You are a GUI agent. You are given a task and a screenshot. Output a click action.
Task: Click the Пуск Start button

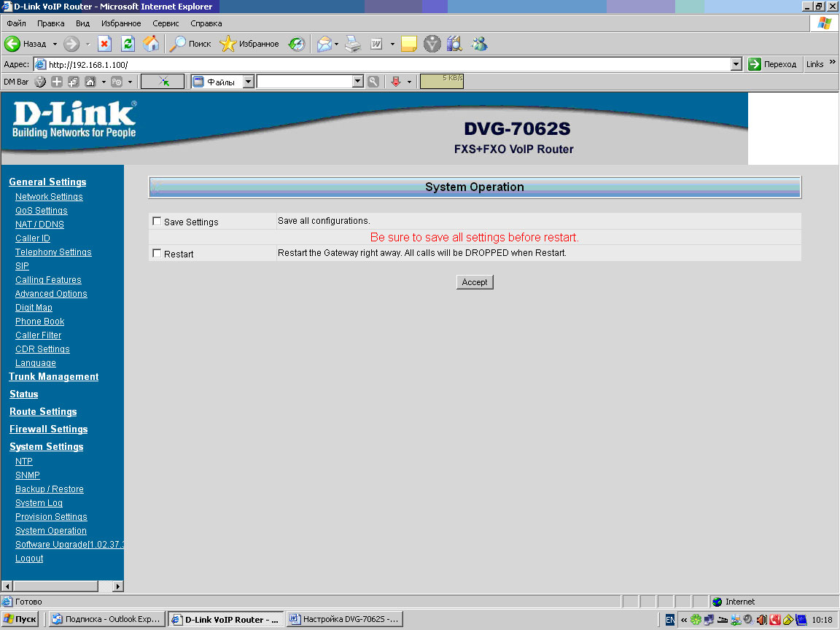(x=20, y=619)
